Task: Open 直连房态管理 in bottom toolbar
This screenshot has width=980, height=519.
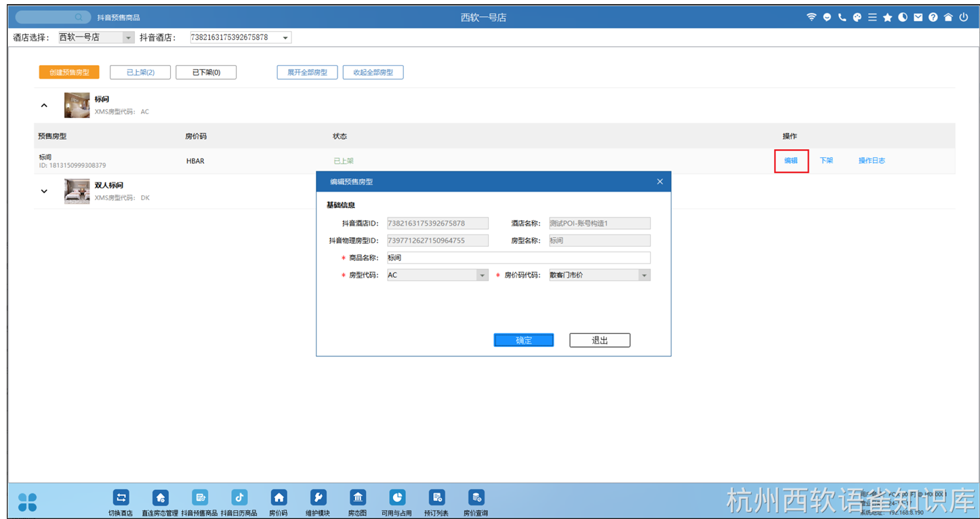Action: pos(160,498)
